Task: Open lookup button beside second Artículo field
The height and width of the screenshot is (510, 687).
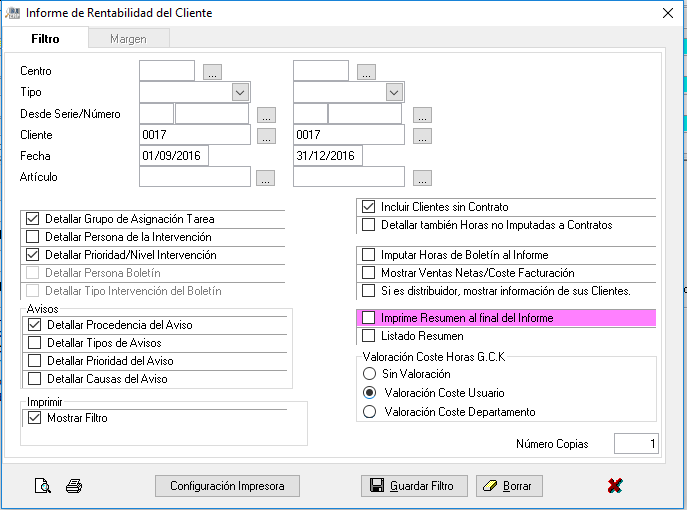Action: coord(422,178)
